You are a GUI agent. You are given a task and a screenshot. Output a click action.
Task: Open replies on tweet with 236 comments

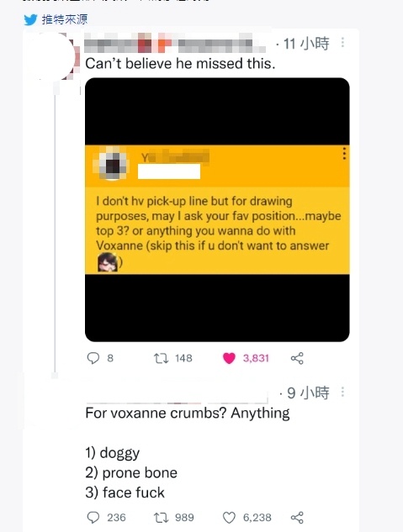coord(93,518)
